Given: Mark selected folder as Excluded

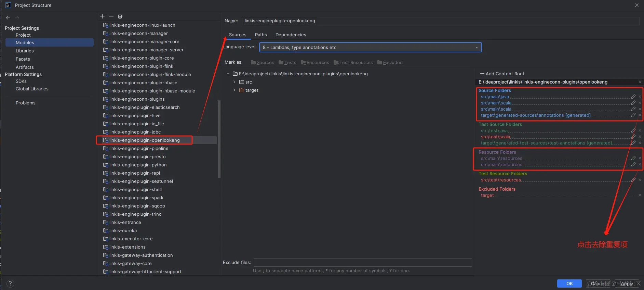Looking at the screenshot, I should pyautogui.click(x=390, y=62).
